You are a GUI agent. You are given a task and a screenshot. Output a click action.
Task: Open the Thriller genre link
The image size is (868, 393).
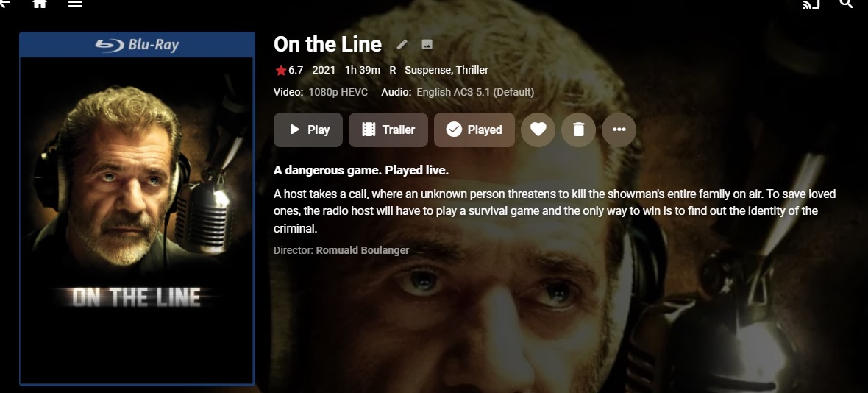[x=472, y=71]
